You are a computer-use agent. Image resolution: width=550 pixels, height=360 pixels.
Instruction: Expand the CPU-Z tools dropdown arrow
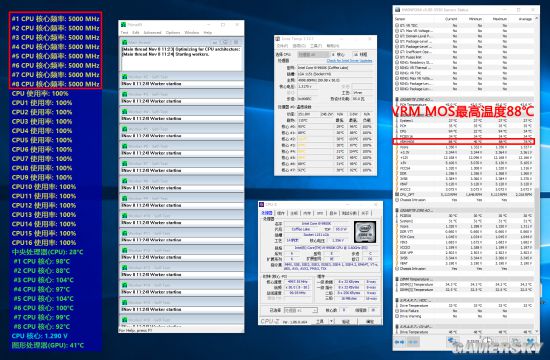(331, 321)
